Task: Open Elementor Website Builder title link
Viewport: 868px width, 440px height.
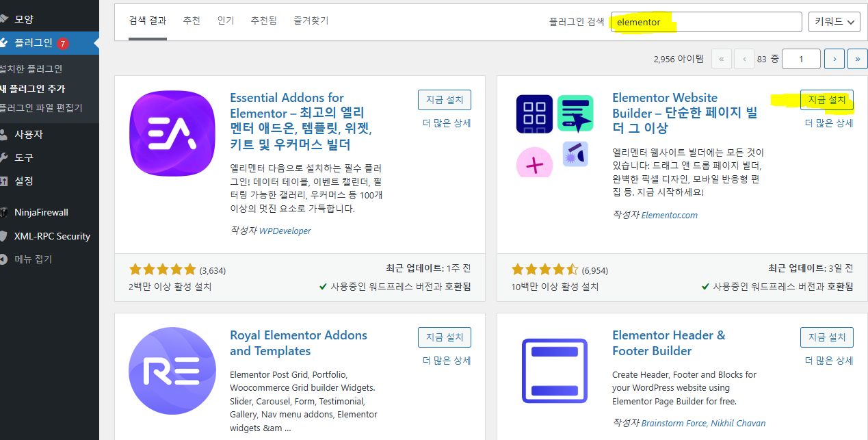Action: pyautogui.click(x=685, y=113)
